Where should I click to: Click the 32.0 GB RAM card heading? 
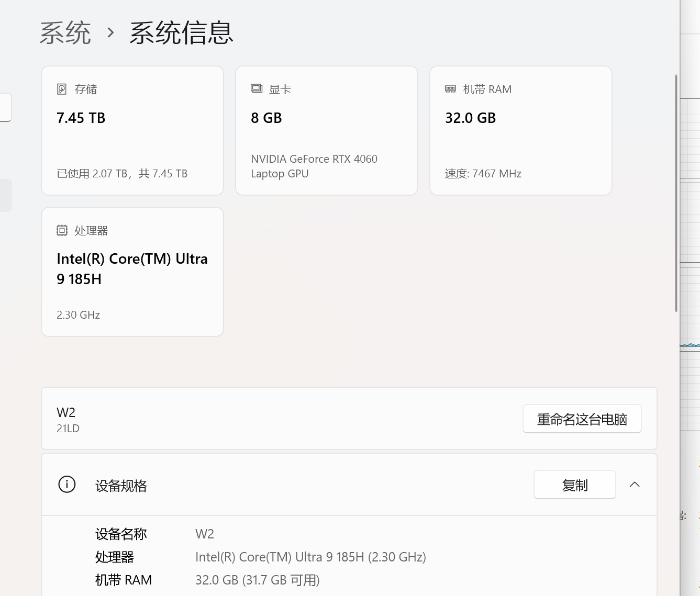[x=470, y=118]
